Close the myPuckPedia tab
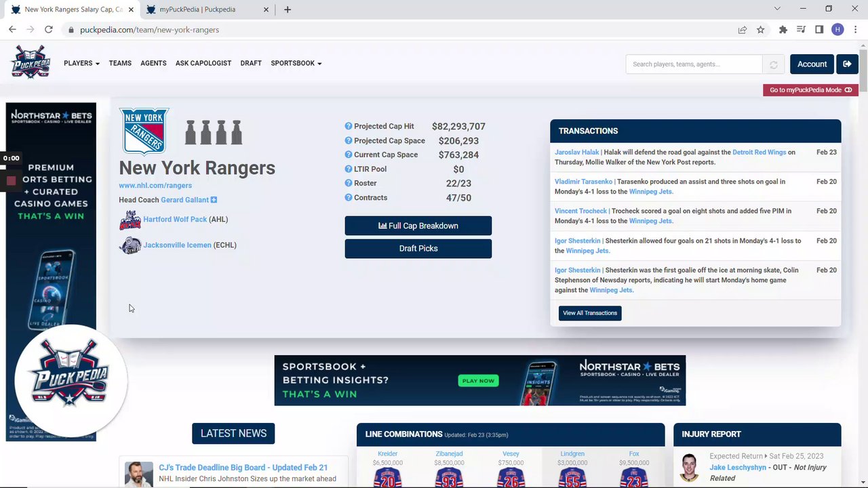Viewport: 868px width, 488px height. (x=266, y=9)
